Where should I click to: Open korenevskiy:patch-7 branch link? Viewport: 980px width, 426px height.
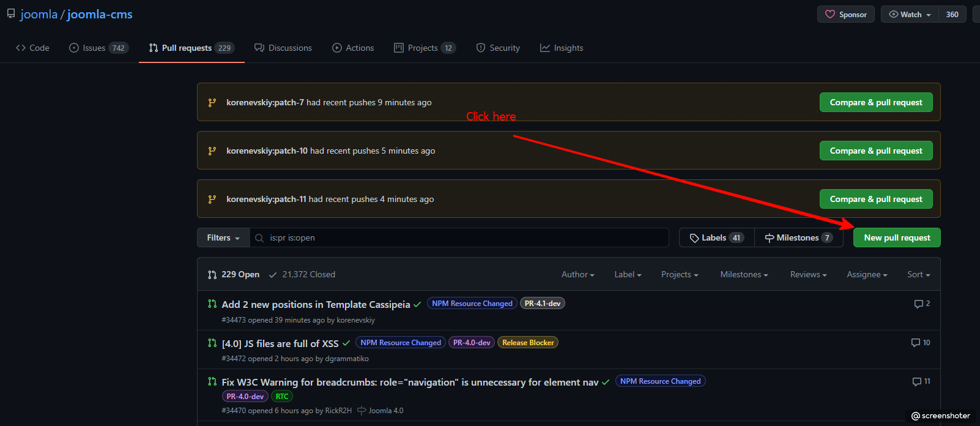(265, 102)
